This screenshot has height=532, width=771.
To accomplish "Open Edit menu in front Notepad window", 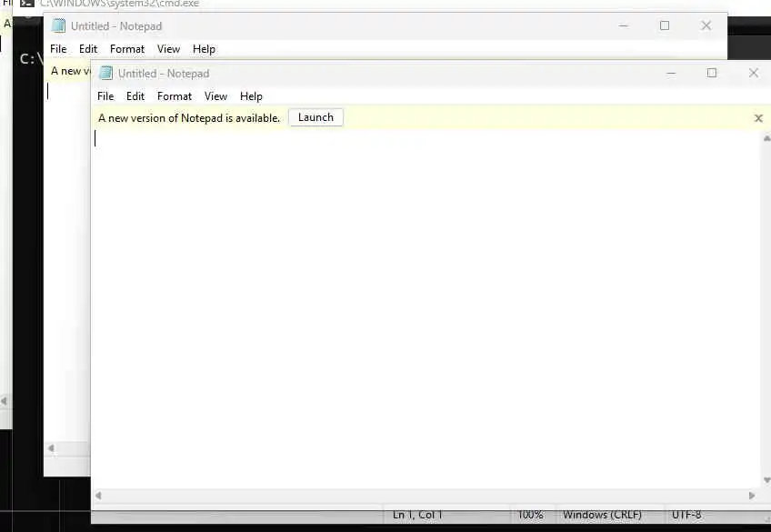I will (x=135, y=96).
